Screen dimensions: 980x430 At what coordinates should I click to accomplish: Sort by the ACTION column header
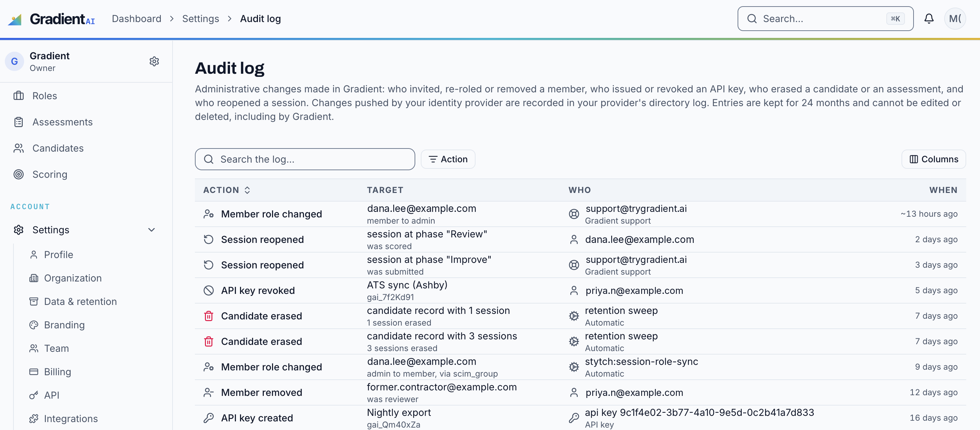(227, 190)
